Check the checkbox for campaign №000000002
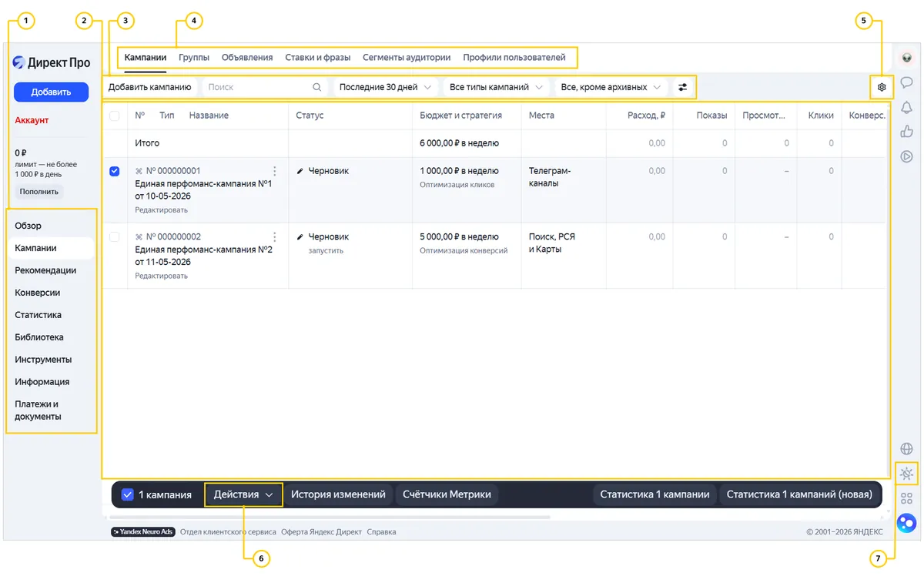924x583 pixels. [115, 237]
